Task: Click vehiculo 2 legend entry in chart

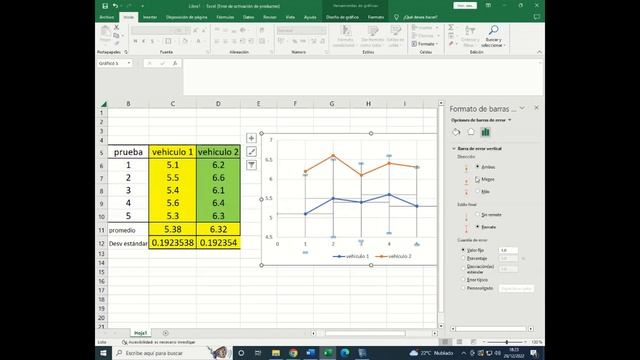Action: (393, 256)
